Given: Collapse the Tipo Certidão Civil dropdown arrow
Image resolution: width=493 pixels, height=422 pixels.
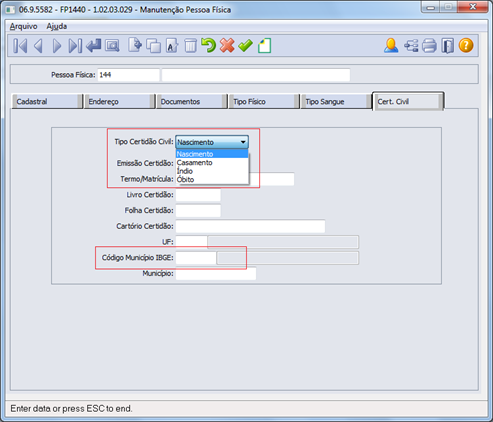Looking at the screenshot, I should tap(243, 142).
